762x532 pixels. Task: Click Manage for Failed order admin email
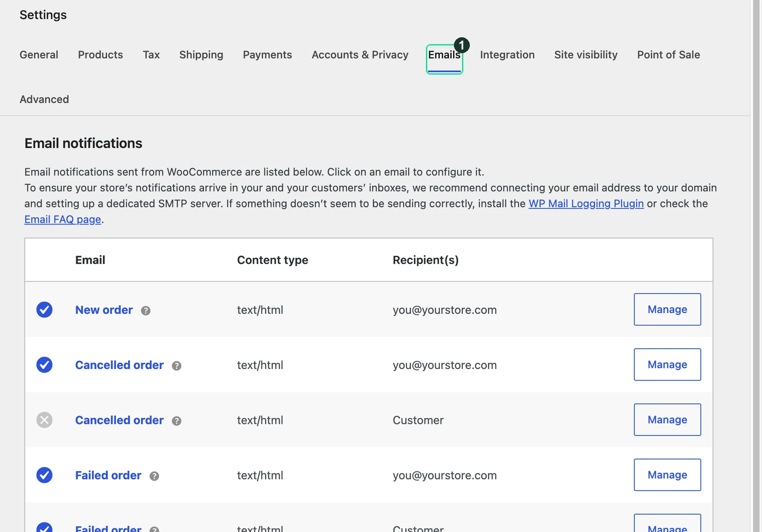(667, 475)
